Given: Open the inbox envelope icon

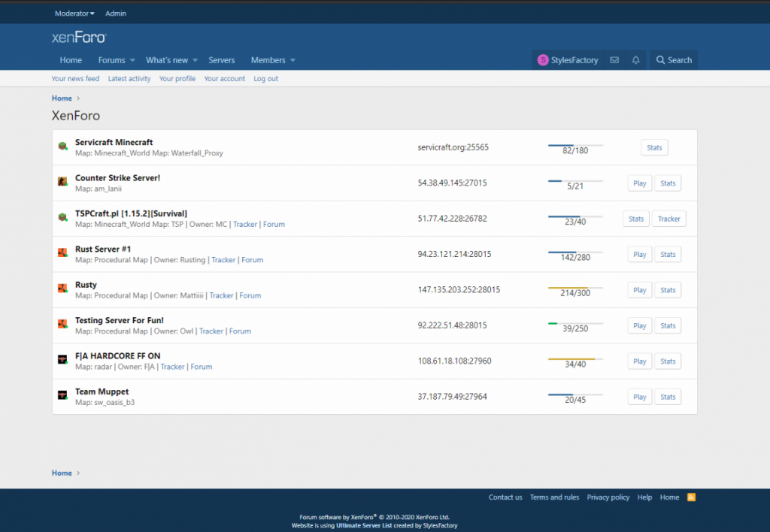Looking at the screenshot, I should (x=614, y=60).
